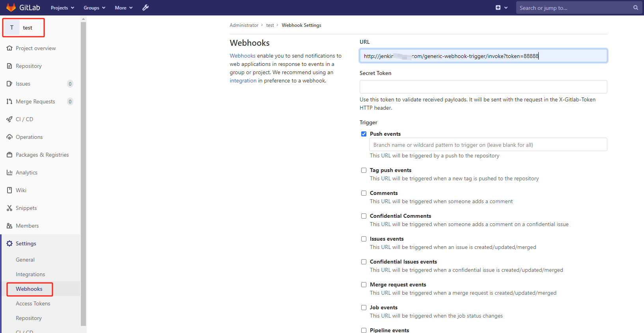This screenshot has width=644, height=333.
Task: Go to Project overview in sidebar
Action: 35,48
